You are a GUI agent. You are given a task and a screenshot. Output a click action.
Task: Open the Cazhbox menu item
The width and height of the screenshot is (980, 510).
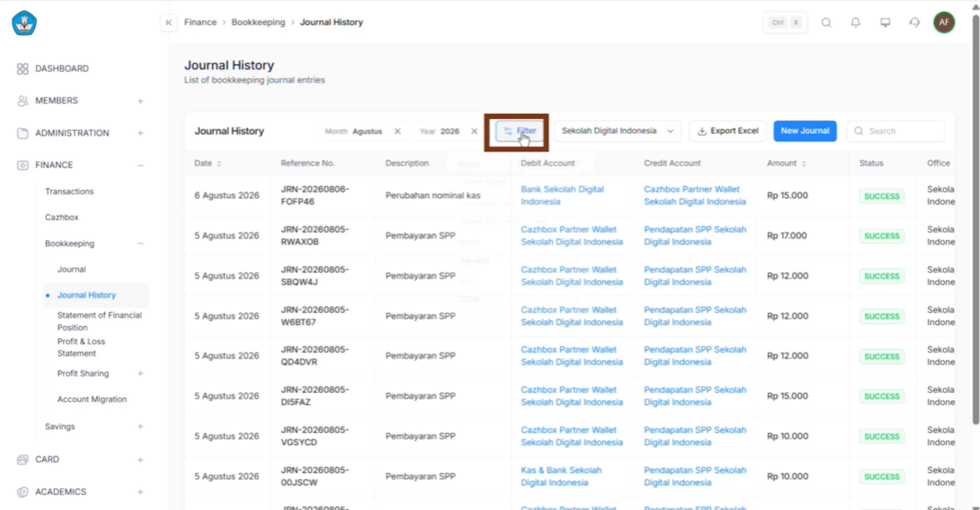pos(62,217)
